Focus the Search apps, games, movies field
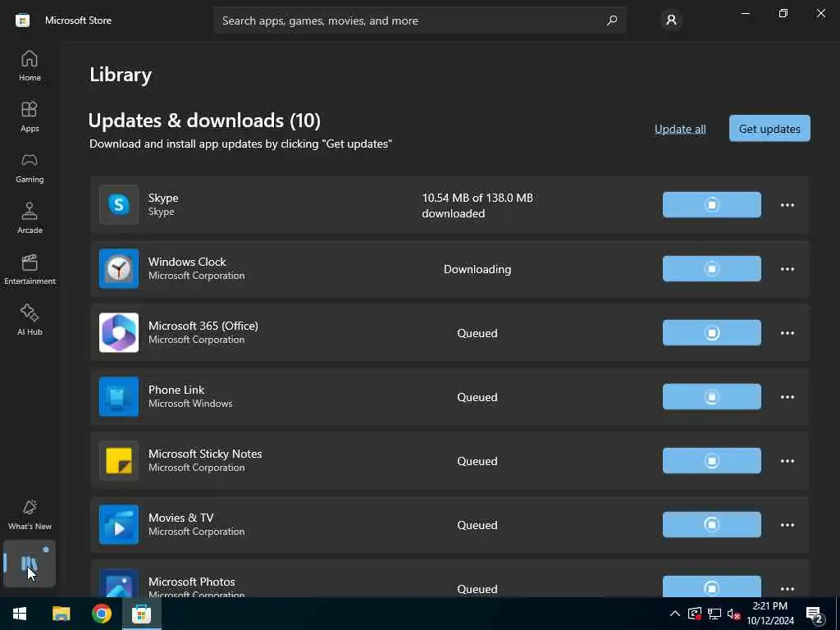This screenshot has height=630, width=840. (x=419, y=21)
